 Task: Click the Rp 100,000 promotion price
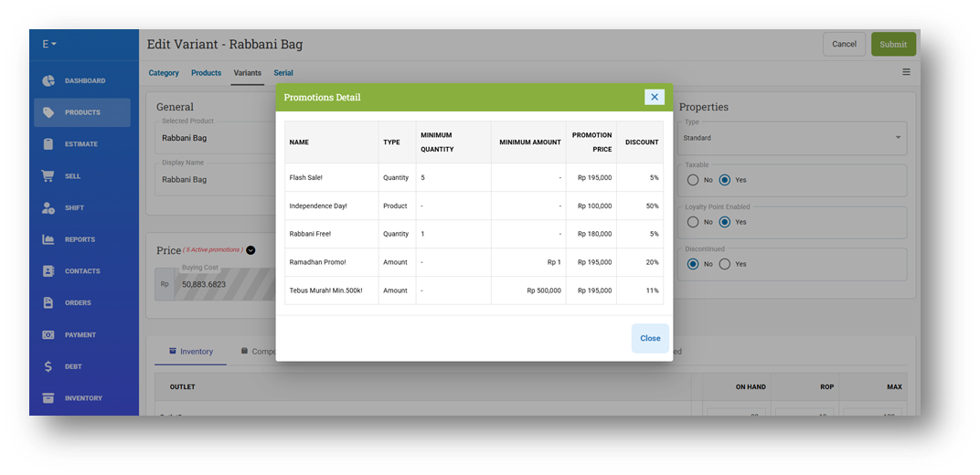pyautogui.click(x=594, y=206)
